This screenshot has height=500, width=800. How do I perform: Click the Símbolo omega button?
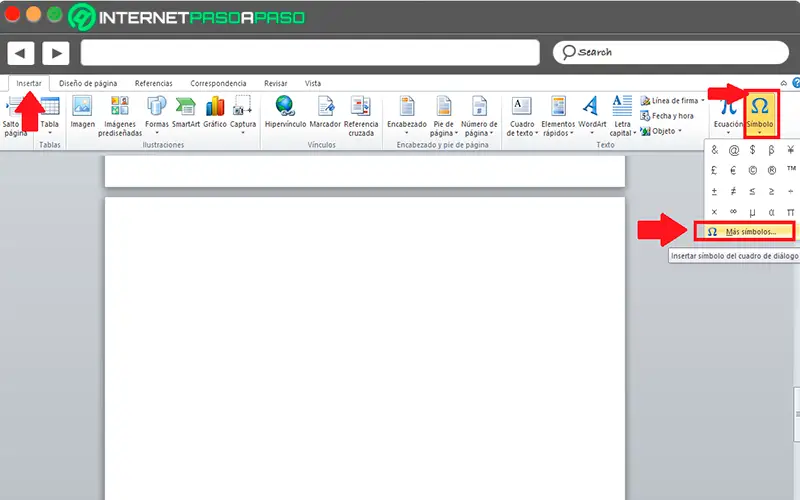tap(760, 115)
